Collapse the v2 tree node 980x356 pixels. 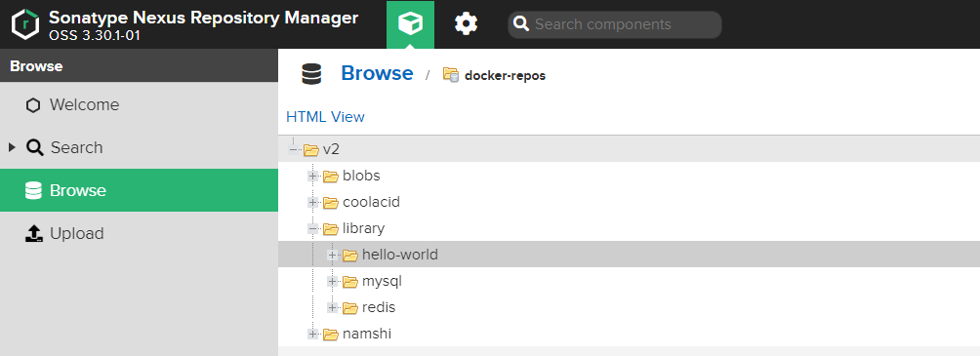pos(293,149)
